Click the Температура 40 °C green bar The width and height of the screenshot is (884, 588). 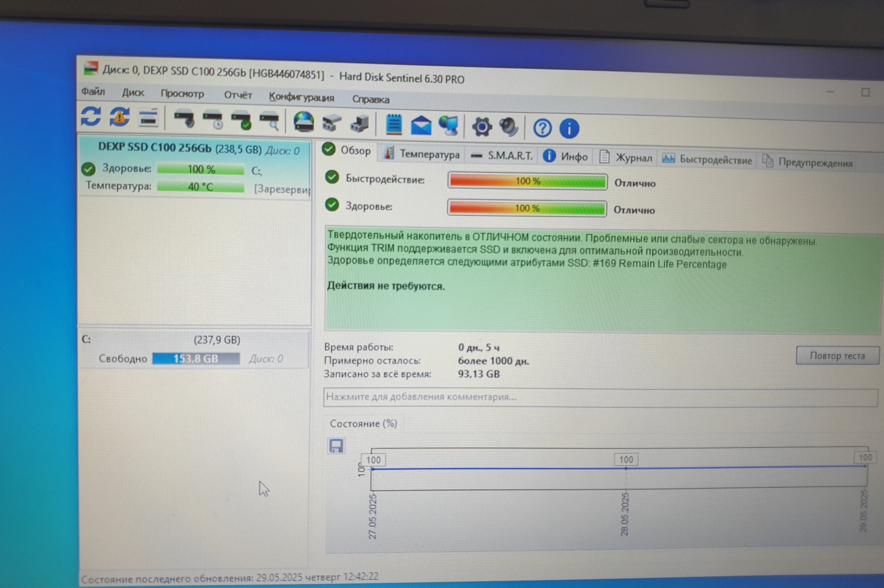(x=201, y=187)
